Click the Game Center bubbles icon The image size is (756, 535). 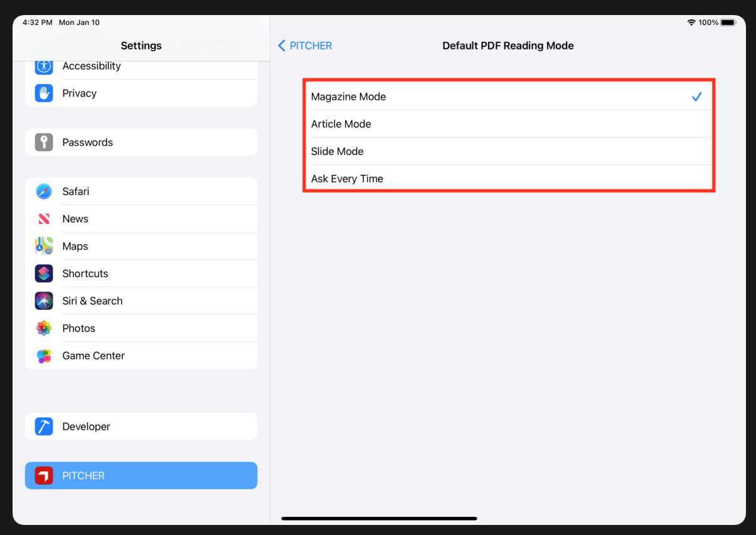point(43,355)
